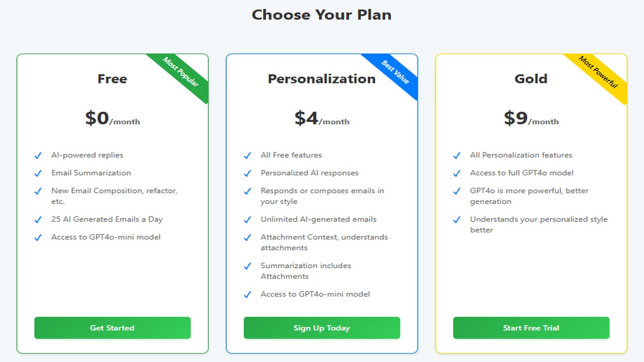The height and width of the screenshot is (362, 644).
Task: Click checkmark next to All Personalization features
Action: point(457,156)
